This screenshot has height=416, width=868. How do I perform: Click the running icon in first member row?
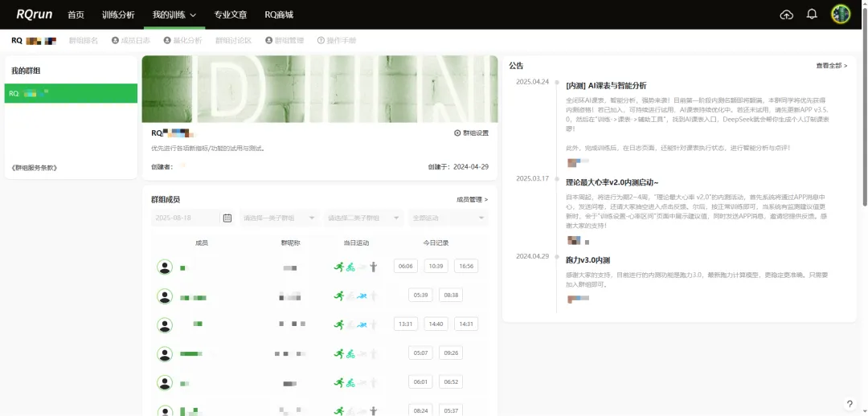pos(339,267)
